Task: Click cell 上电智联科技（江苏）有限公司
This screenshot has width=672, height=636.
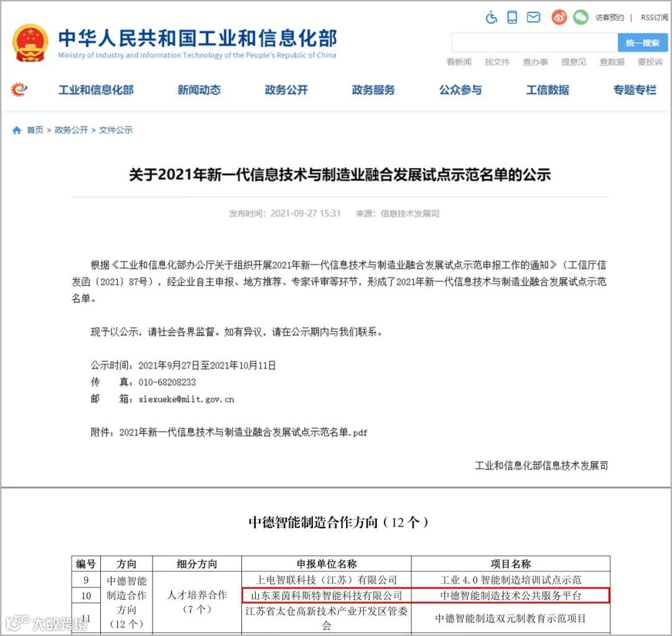Action: point(327,580)
